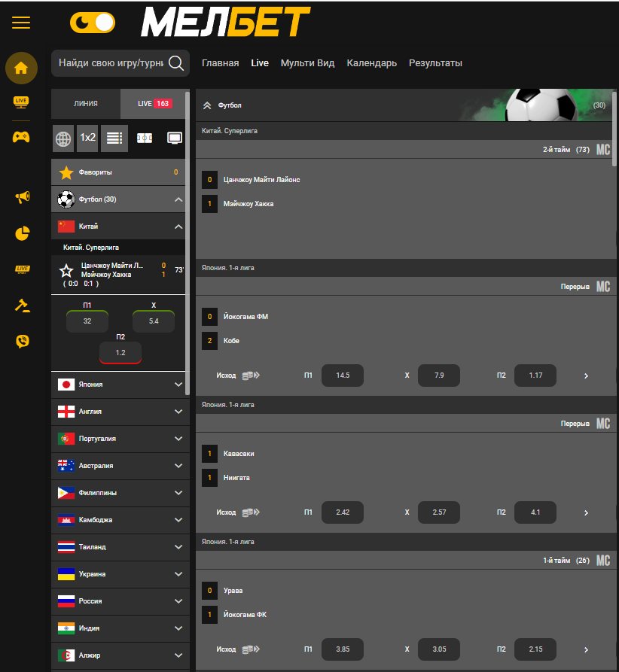
Task: Expand the Таиланд country section
Action: click(120, 547)
